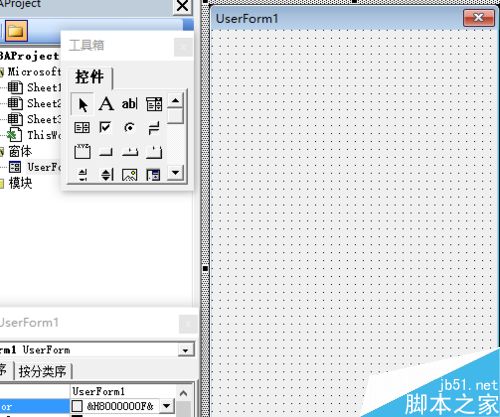Click toolbox scroll up arrow
Viewport: 500px width, 417px height.
tap(175, 101)
